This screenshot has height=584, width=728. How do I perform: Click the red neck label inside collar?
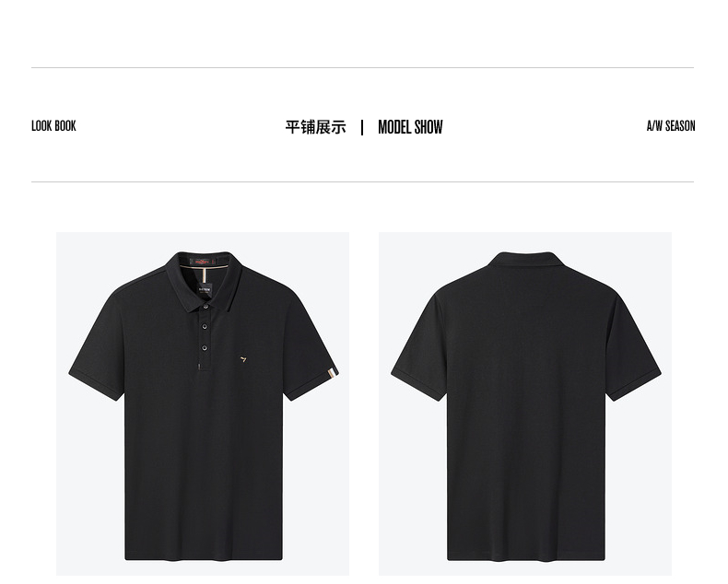tap(203, 262)
